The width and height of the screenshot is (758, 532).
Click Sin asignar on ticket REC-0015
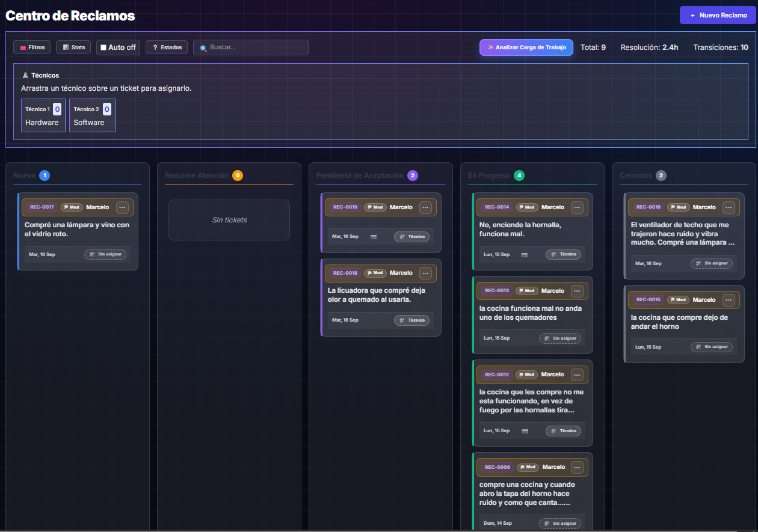pos(712,347)
